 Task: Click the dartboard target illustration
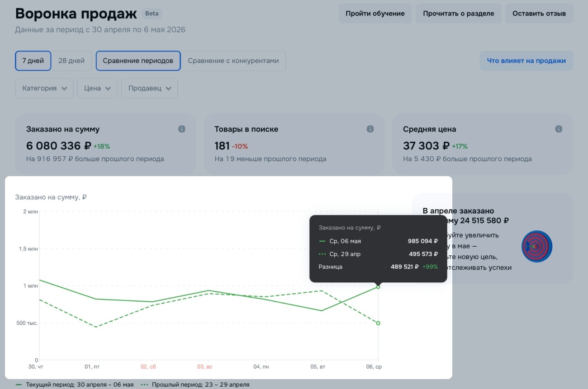pos(536,246)
